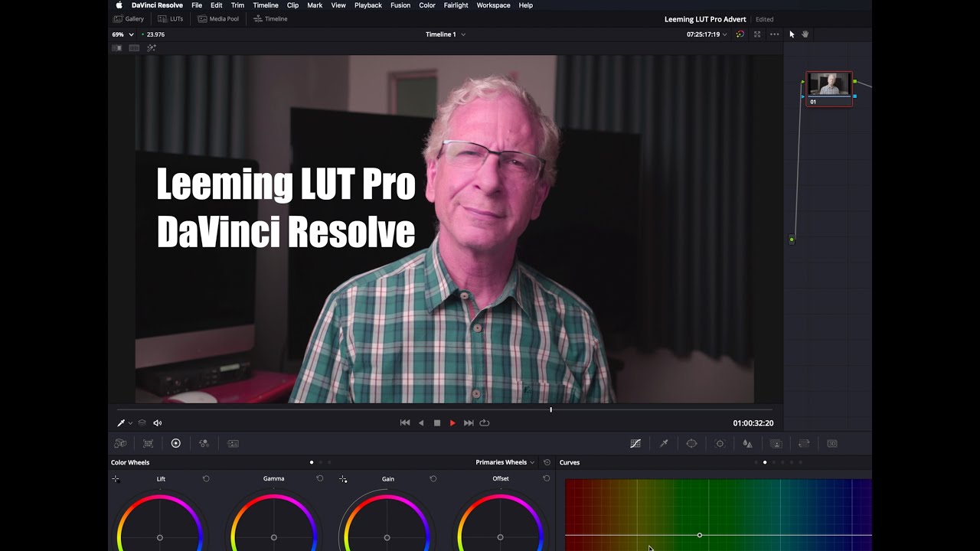Play forward with red arrow
This screenshot has width=980, height=551.
452,422
